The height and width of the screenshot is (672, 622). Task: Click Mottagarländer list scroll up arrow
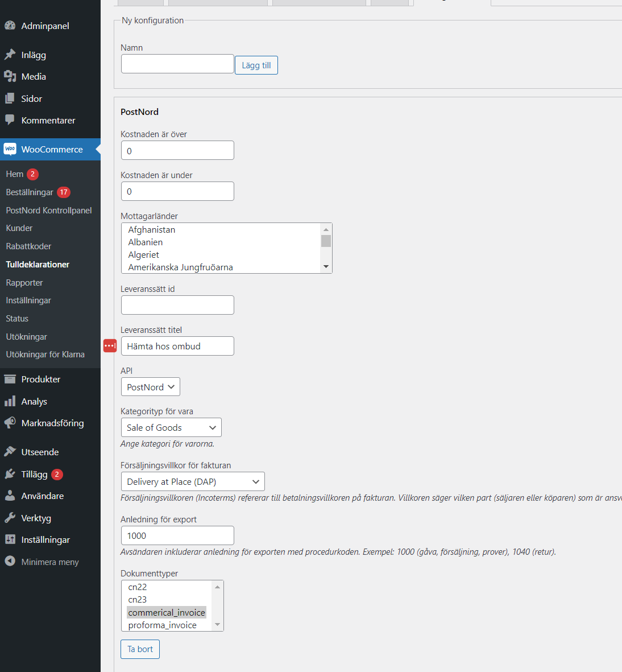click(326, 230)
